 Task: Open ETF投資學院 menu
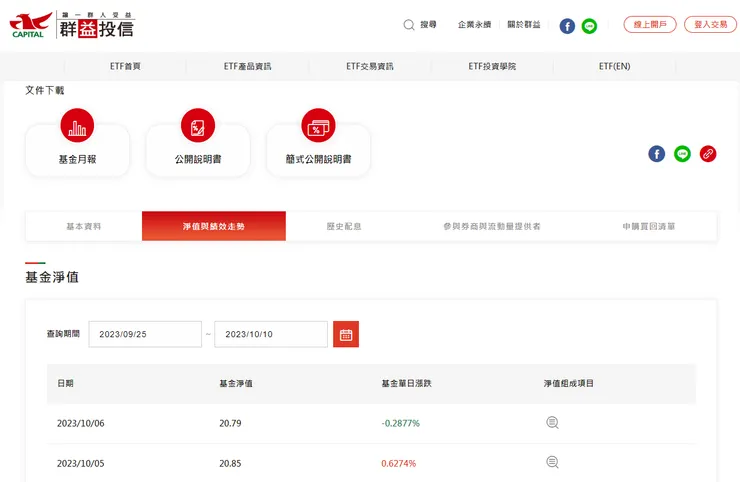[492, 67]
